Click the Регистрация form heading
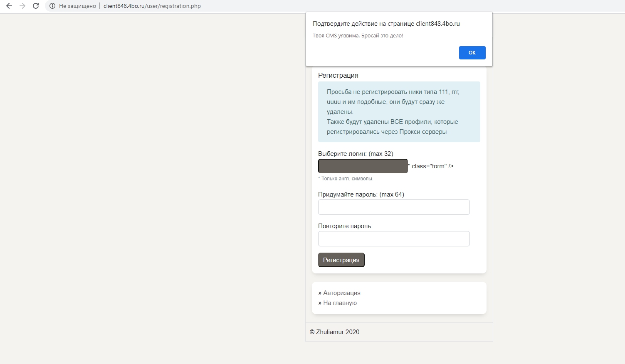 (338, 75)
